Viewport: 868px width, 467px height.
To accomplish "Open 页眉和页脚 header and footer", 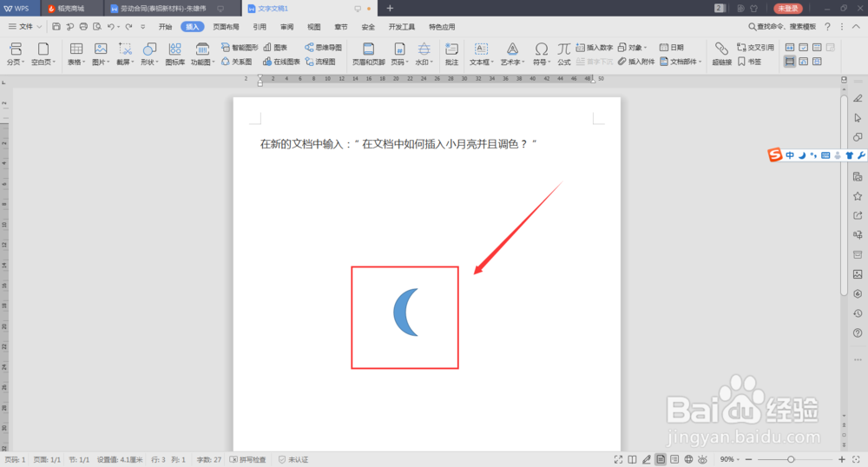I will (x=369, y=54).
